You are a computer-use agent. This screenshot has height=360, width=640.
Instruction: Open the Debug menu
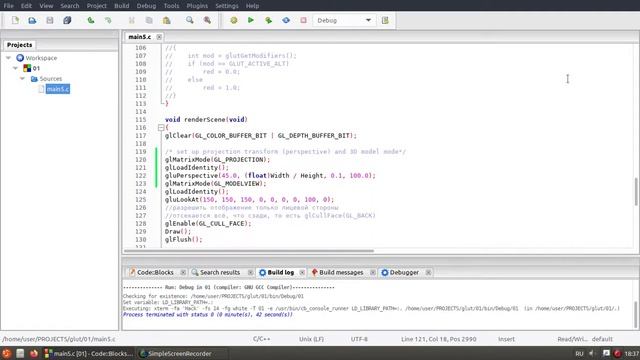coord(146,6)
